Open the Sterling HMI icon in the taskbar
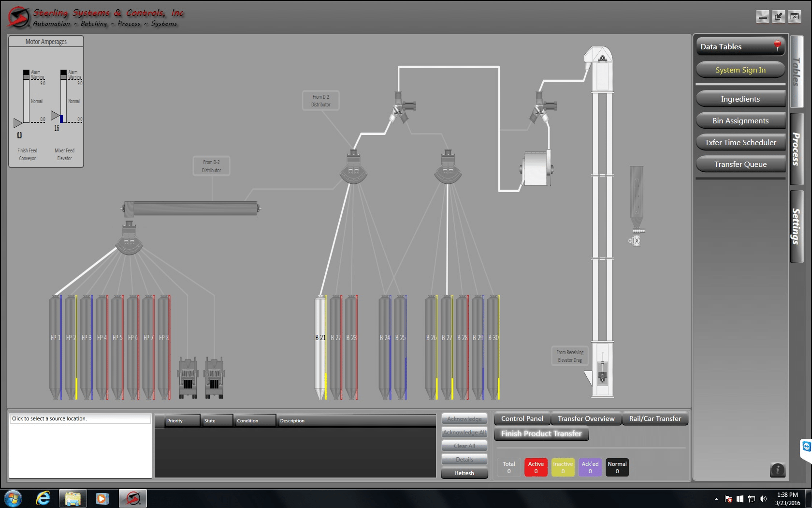Image resolution: width=812 pixels, height=508 pixels. (132, 498)
